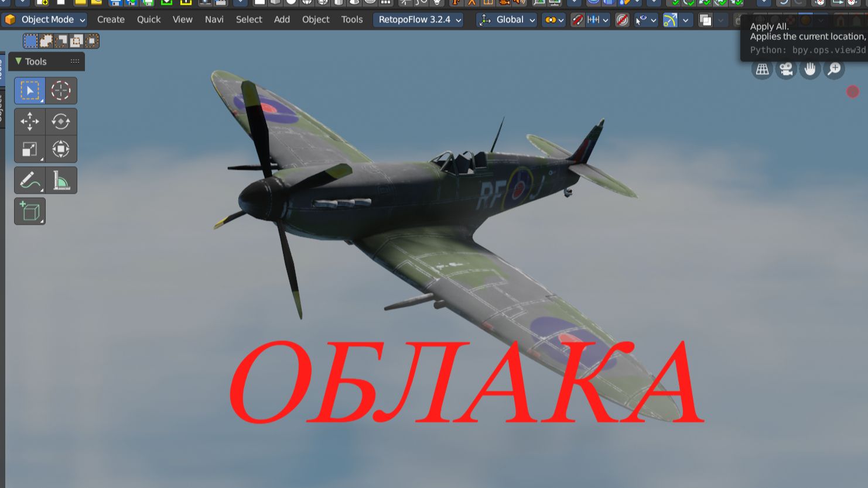This screenshot has width=868, height=488.
Task: Select the Rotate tool
Action: [61, 121]
